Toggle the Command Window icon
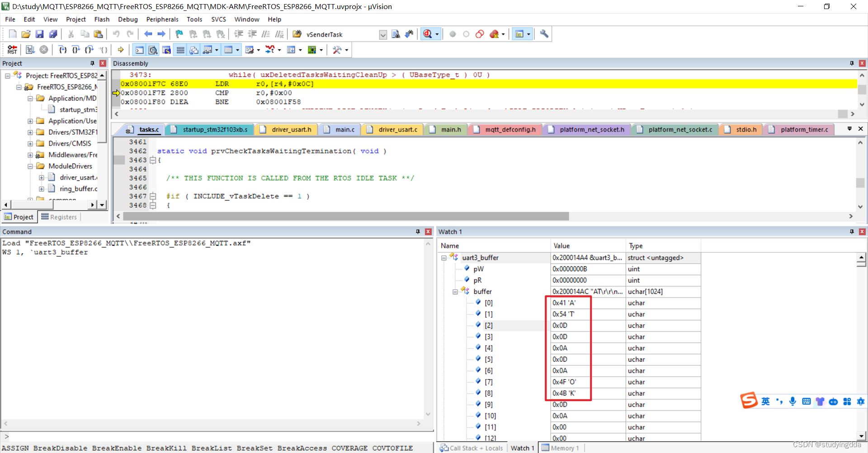 point(140,50)
